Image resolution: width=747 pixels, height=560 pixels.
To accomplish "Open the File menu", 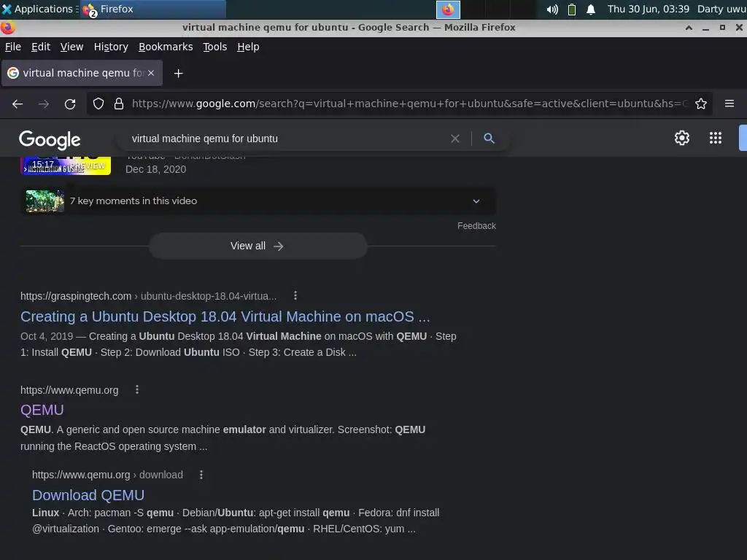I will (13, 47).
